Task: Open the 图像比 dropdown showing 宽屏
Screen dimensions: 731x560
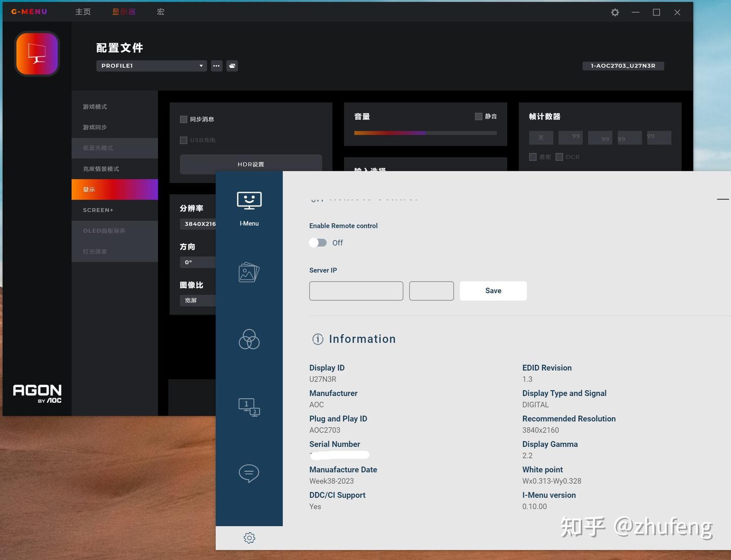Action: [198, 300]
